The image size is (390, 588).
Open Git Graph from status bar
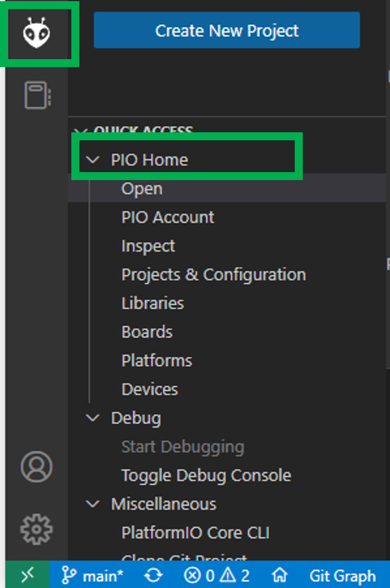[342, 576]
